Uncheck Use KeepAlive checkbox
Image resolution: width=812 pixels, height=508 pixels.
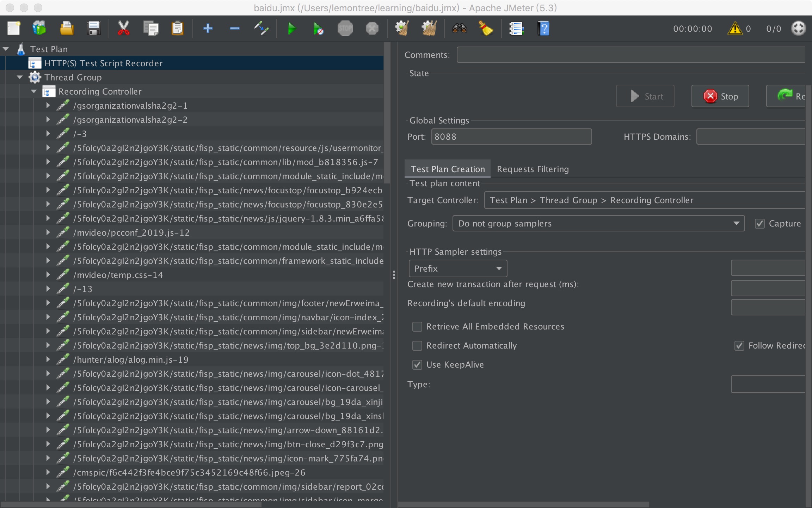click(417, 365)
